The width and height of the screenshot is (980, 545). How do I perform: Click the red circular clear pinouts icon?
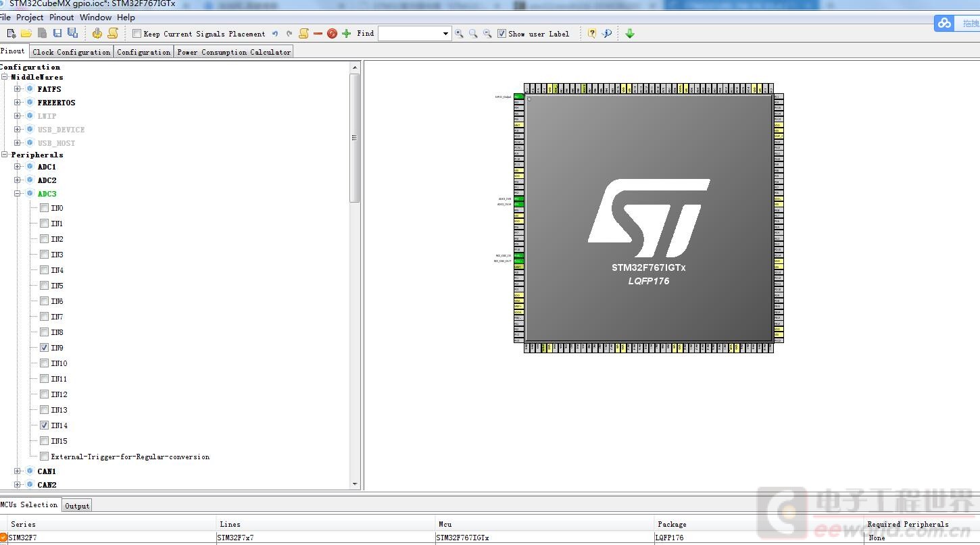332,33
